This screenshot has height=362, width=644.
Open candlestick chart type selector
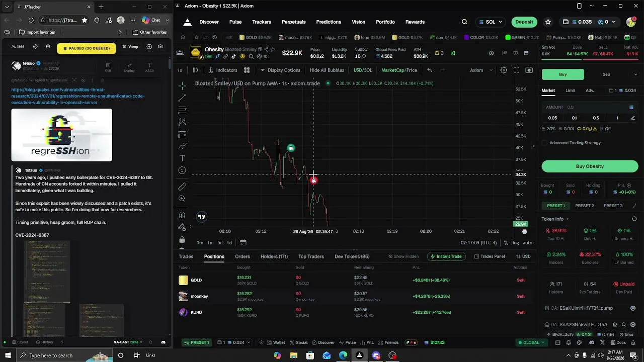click(x=195, y=70)
